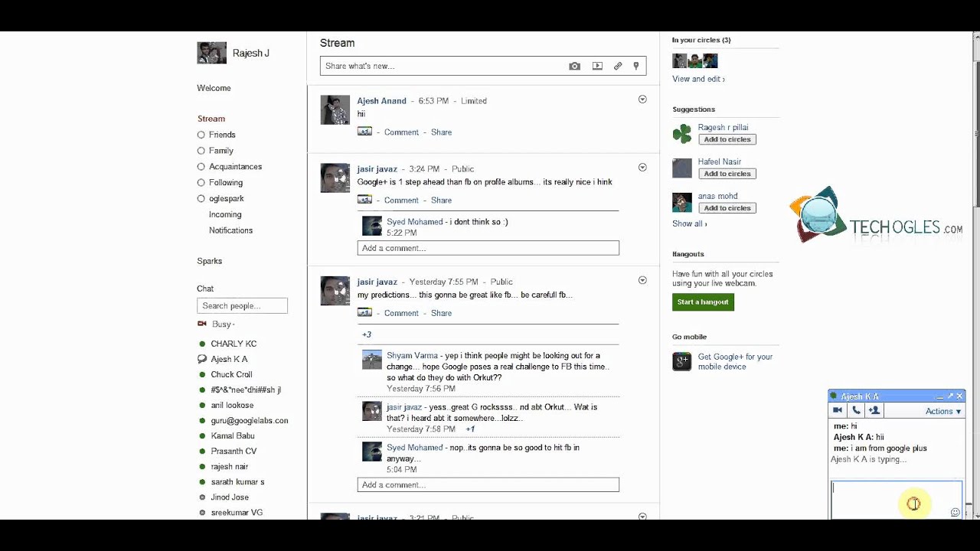Click anas mohd's suggestion avatar
The height and width of the screenshot is (551, 980).
coord(681,203)
